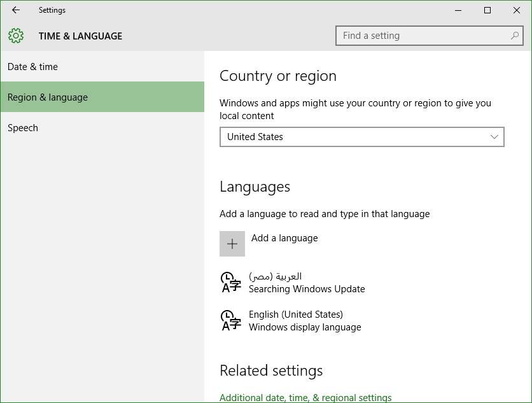The width and height of the screenshot is (532, 403).
Task: Click the Settings gear icon
Action: click(16, 36)
